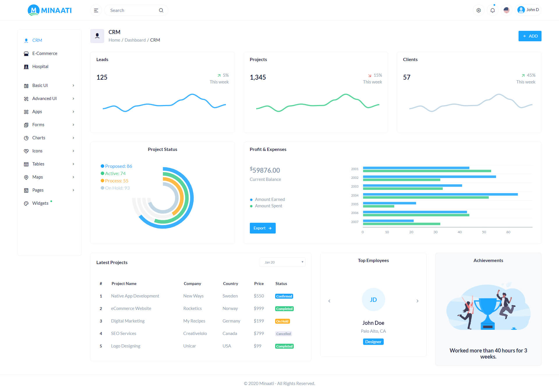Open the Jan 20 date dropdown
This screenshot has height=392, width=559.
coord(282,262)
